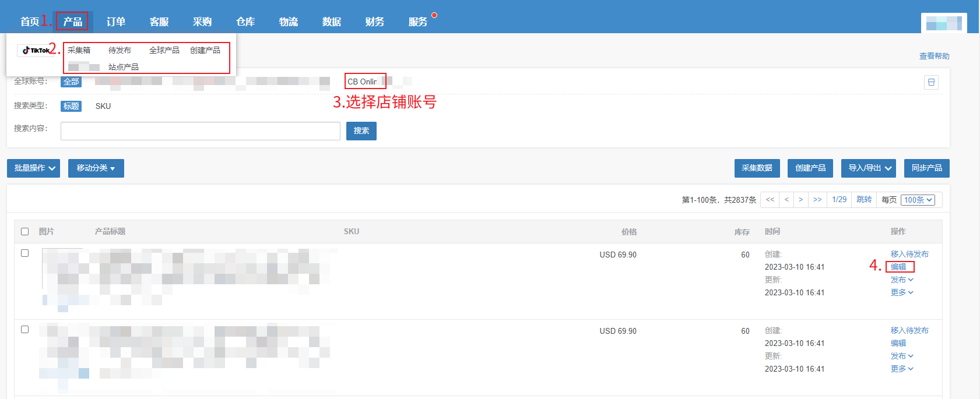Open the 物流 menu
This screenshot has width=980, height=399.
tap(289, 22)
